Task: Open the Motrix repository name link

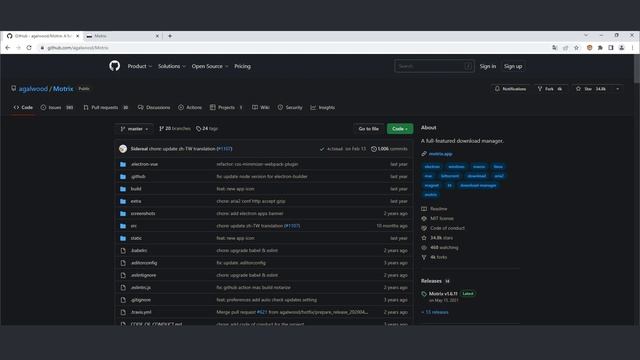Action: [63, 89]
